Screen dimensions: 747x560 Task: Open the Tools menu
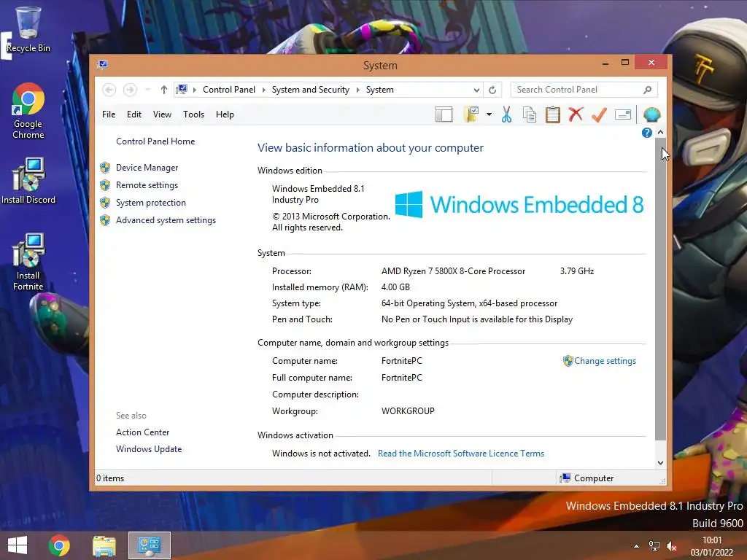pyautogui.click(x=193, y=114)
